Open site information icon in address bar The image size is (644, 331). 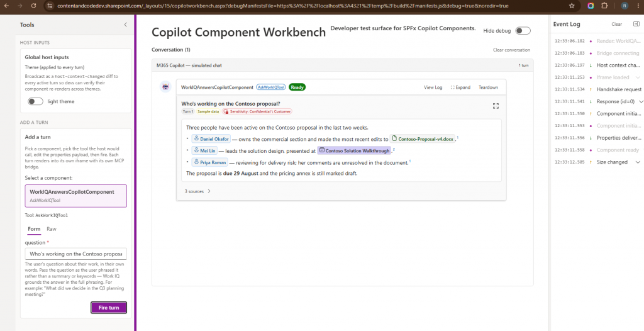pyautogui.click(x=49, y=6)
